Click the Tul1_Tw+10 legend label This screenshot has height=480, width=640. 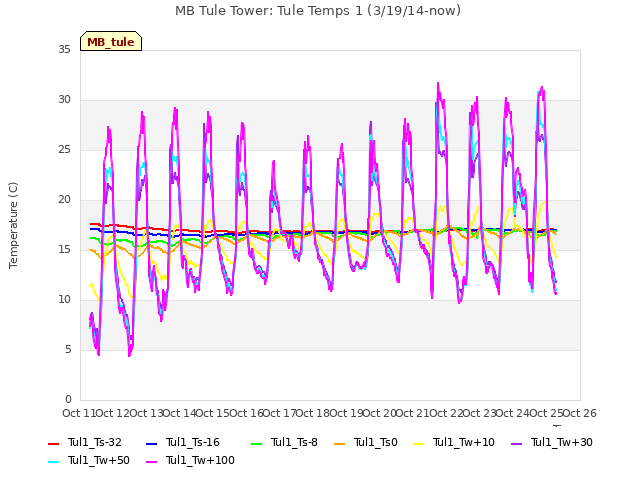click(464, 442)
